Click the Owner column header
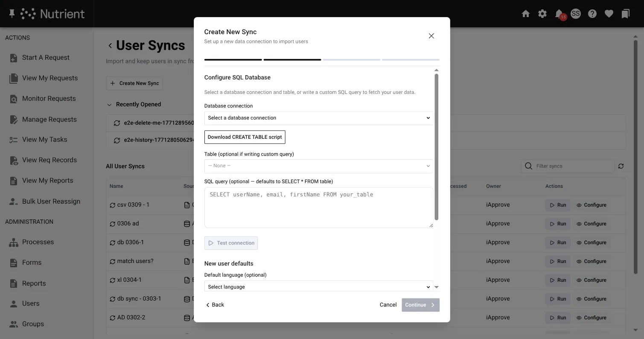Screen dimensions: 644x339 pyautogui.click(x=493, y=186)
